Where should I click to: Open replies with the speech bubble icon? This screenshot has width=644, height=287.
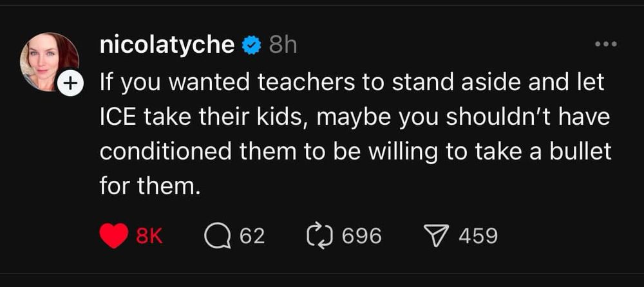pos(217,236)
